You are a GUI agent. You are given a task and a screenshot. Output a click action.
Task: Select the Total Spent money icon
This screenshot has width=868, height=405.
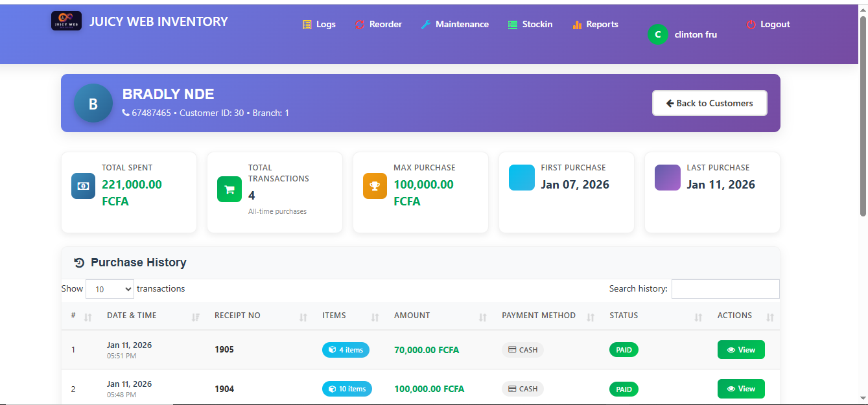(x=83, y=186)
